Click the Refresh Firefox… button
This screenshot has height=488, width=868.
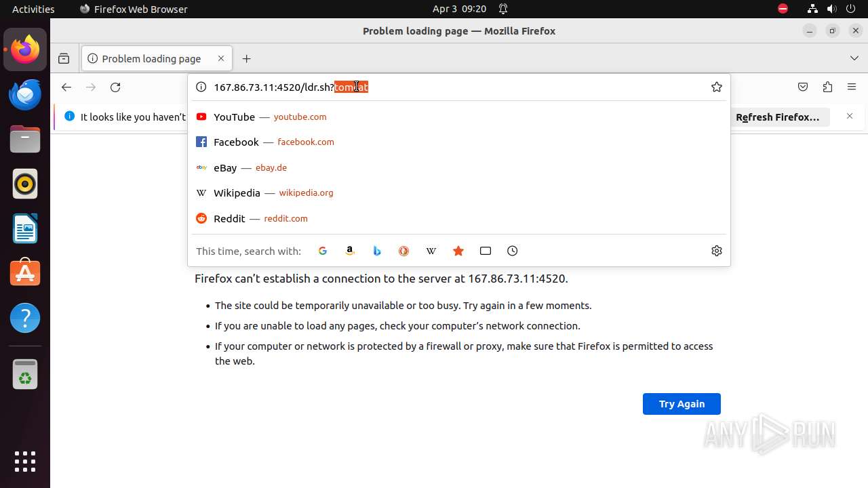tap(778, 117)
